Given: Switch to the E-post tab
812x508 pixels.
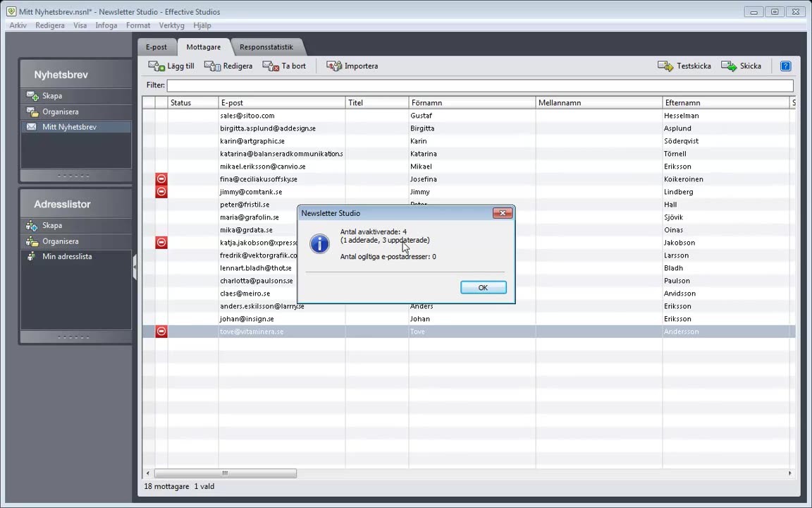Looking at the screenshot, I should pyautogui.click(x=156, y=47).
